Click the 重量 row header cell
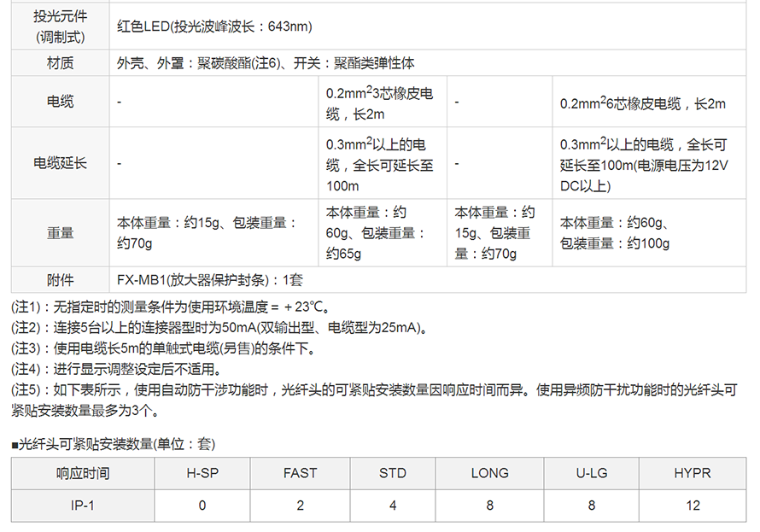Image resolution: width=760 pixels, height=532 pixels. click(x=60, y=232)
